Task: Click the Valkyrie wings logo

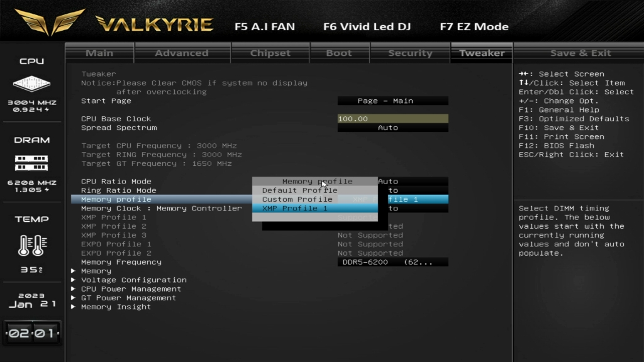Action: click(50, 22)
